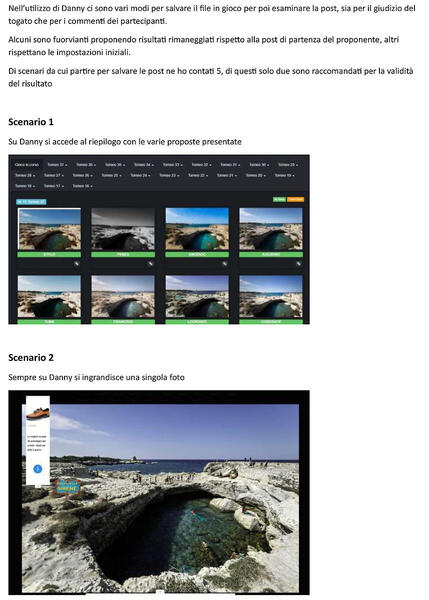This screenshot has width=429, height=600.
Task: Open the Torneo 19 dropdown menu
Action: 285,175
